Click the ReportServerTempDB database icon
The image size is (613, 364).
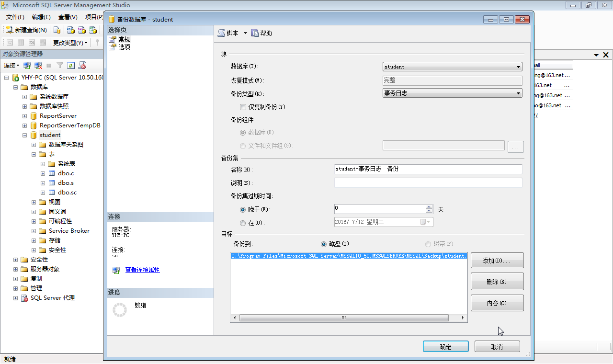click(x=34, y=125)
